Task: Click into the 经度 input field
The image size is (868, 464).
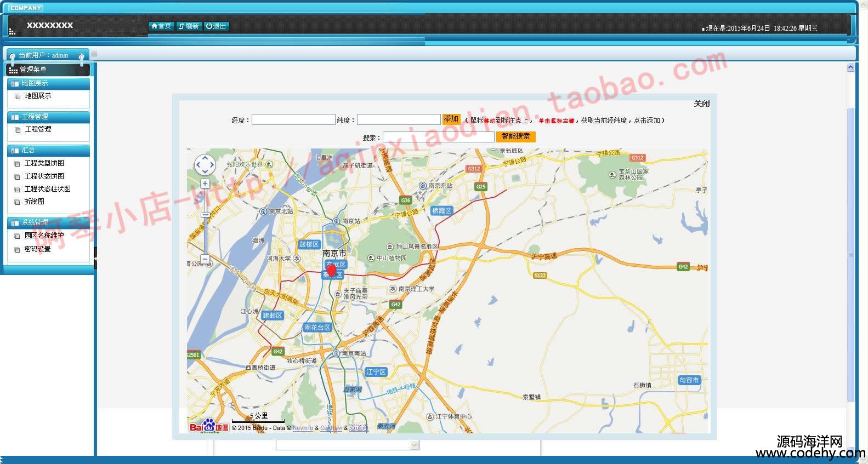Action: click(293, 120)
